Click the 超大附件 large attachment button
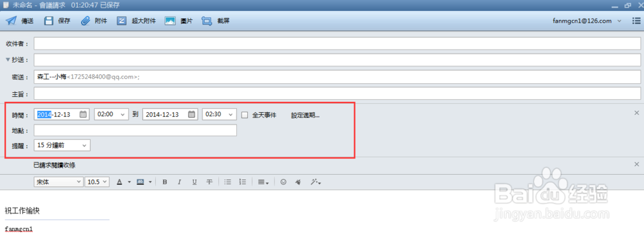This screenshot has height=236, width=644. click(136, 21)
